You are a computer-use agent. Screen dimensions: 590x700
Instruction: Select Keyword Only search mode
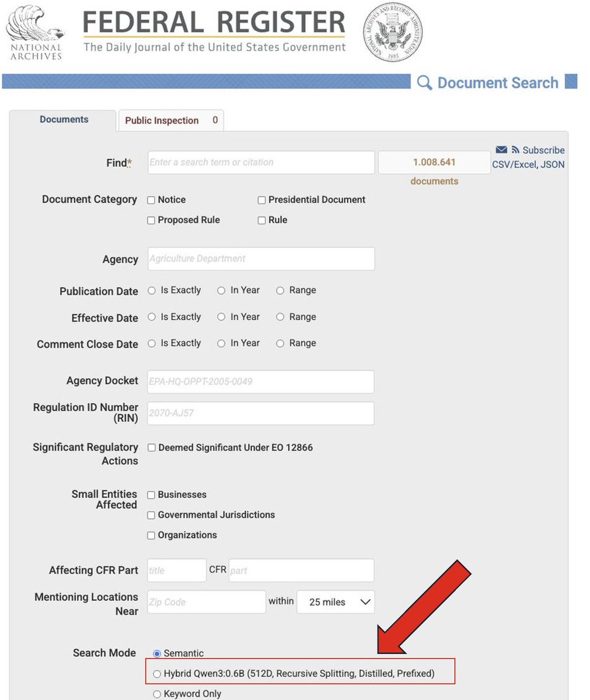click(156, 694)
